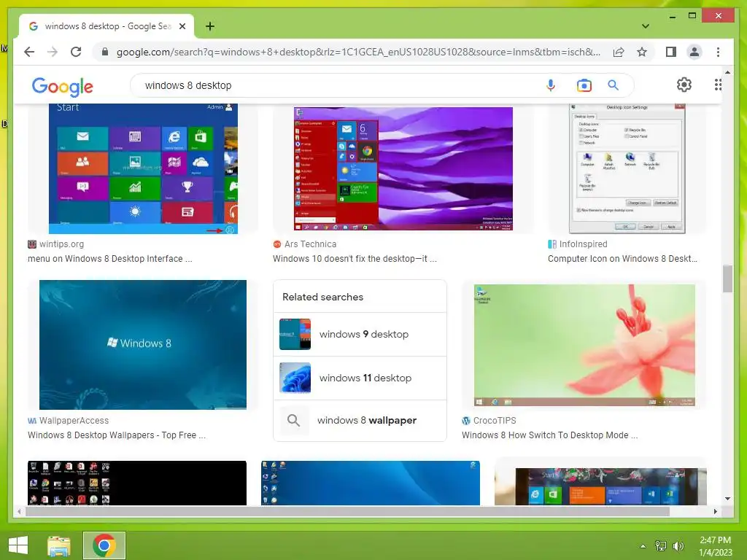Open 'Windows 10 doesn't fix the desktop' link
This screenshot has width=747, height=560.
(x=355, y=259)
